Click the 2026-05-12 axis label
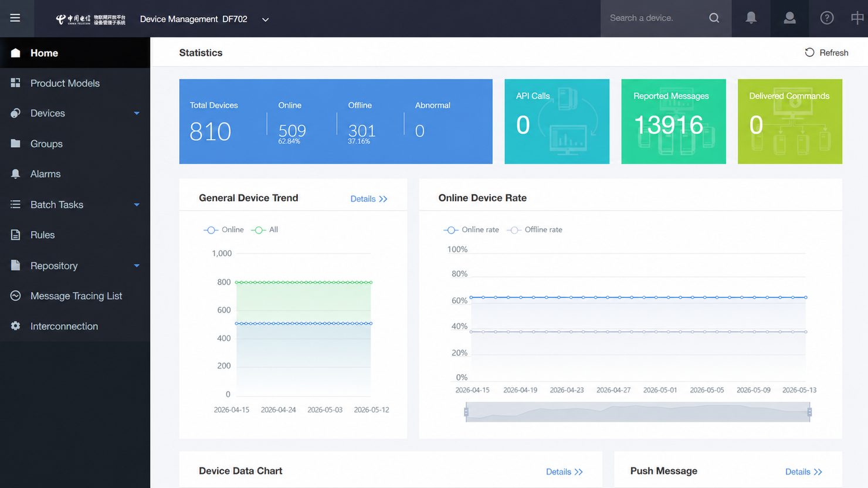868x488 pixels. (x=371, y=410)
